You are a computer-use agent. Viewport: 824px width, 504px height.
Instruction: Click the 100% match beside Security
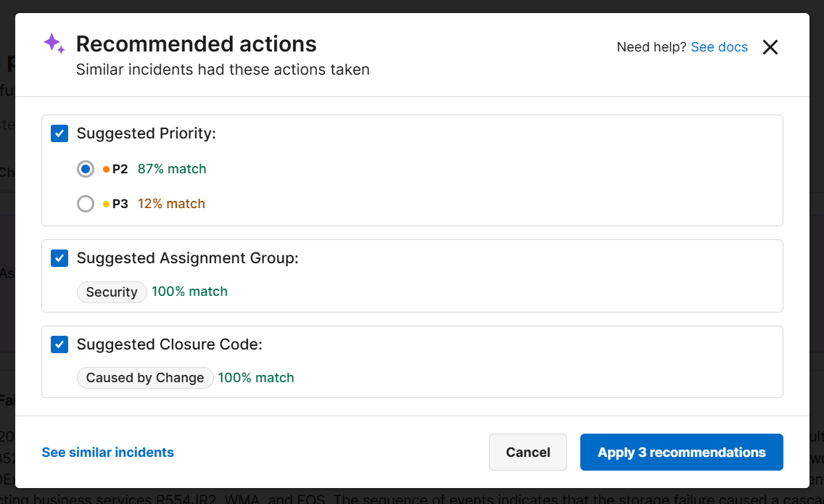pyautogui.click(x=189, y=292)
